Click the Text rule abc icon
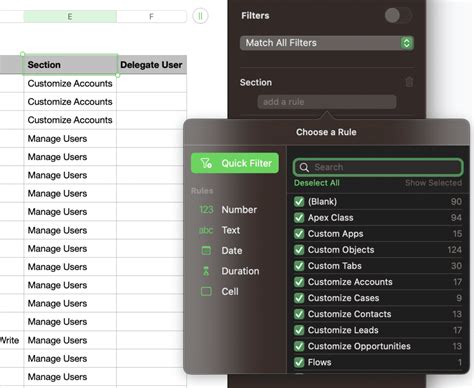This screenshot has width=474, height=388. pos(206,230)
